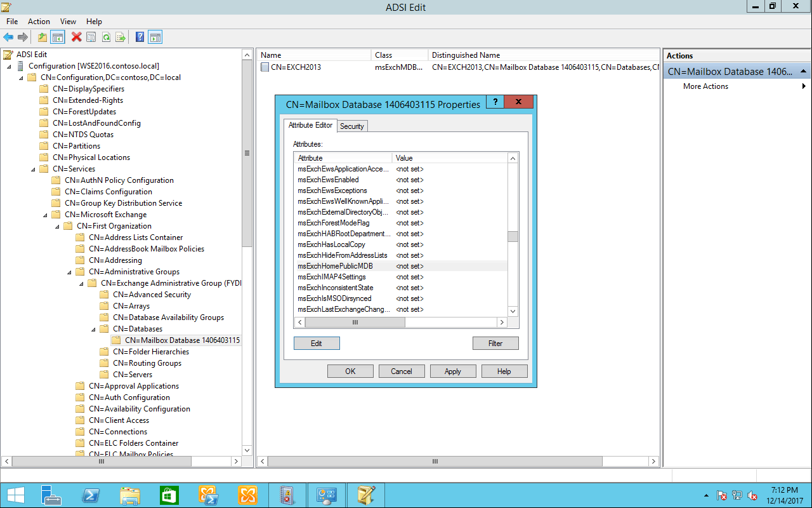The width and height of the screenshot is (812, 508).
Task: Collapse the CN=Administrative Groups node
Action: pos(69,272)
